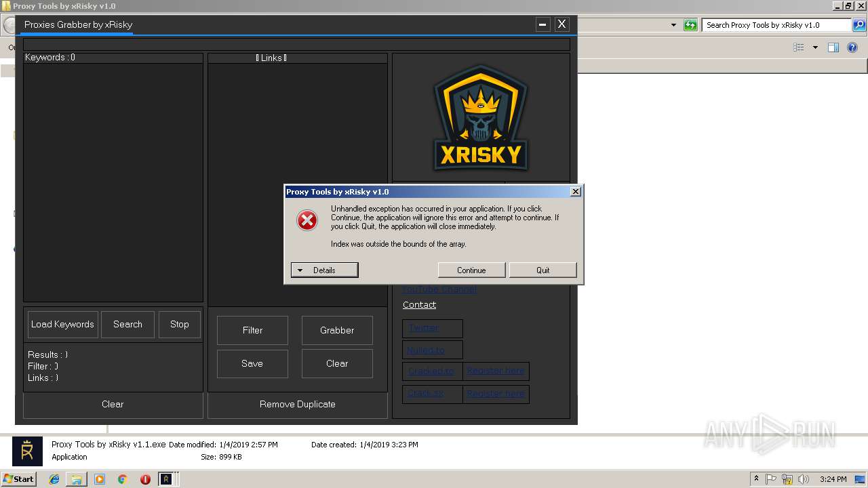868x488 pixels.
Task: Click Explorer search field
Action: point(776,25)
